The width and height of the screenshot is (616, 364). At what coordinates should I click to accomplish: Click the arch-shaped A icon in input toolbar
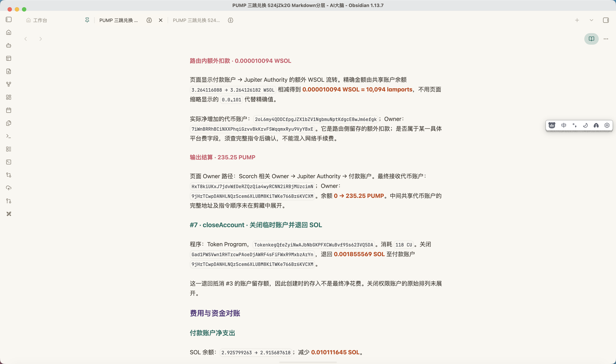pos(596,125)
